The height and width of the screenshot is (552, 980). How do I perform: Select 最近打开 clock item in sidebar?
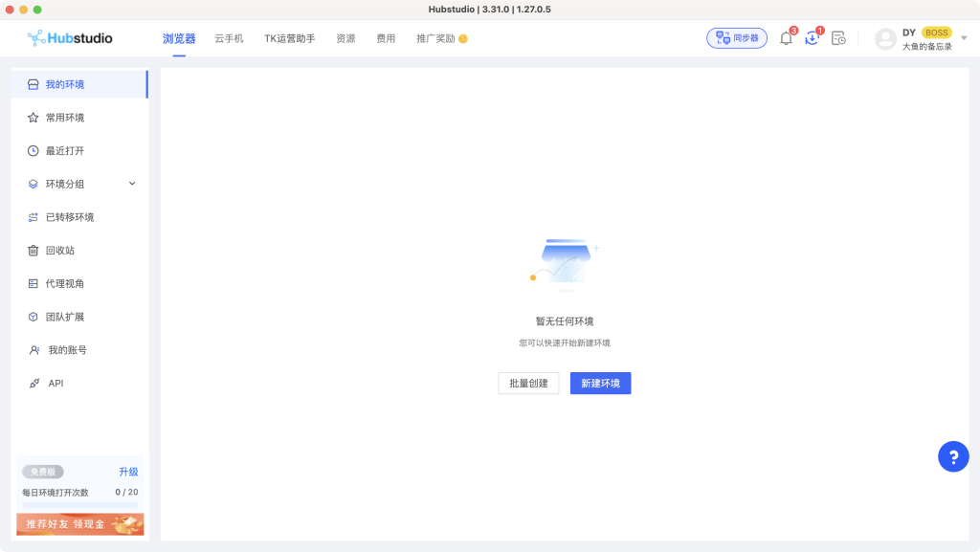pos(64,151)
